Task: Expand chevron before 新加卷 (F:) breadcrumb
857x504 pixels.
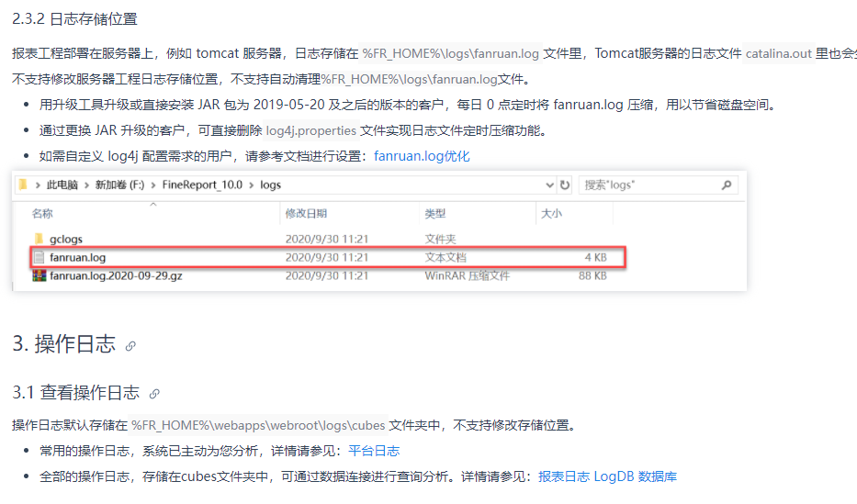Action: click(x=86, y=185)
